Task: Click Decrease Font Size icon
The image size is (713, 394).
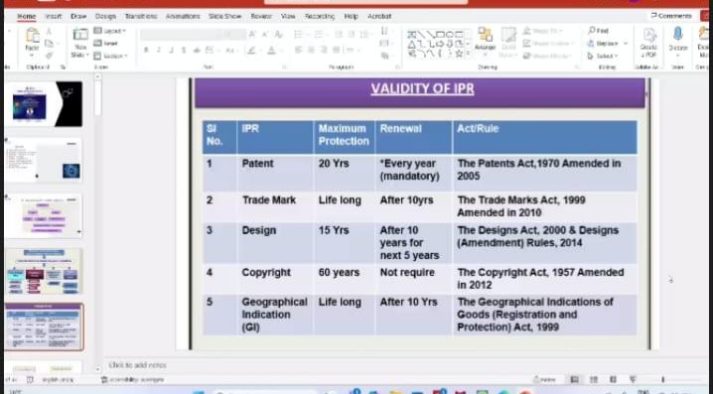Action: coord(265,34)
